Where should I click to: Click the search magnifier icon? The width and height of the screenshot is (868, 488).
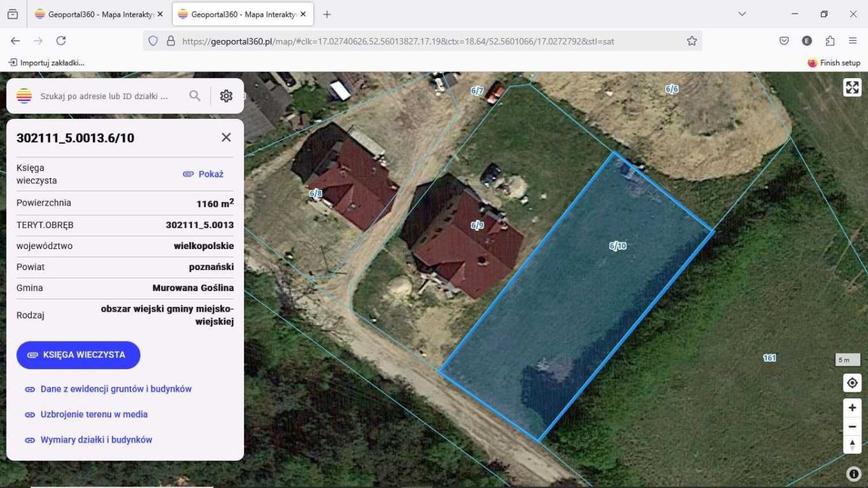pos(195,96)
